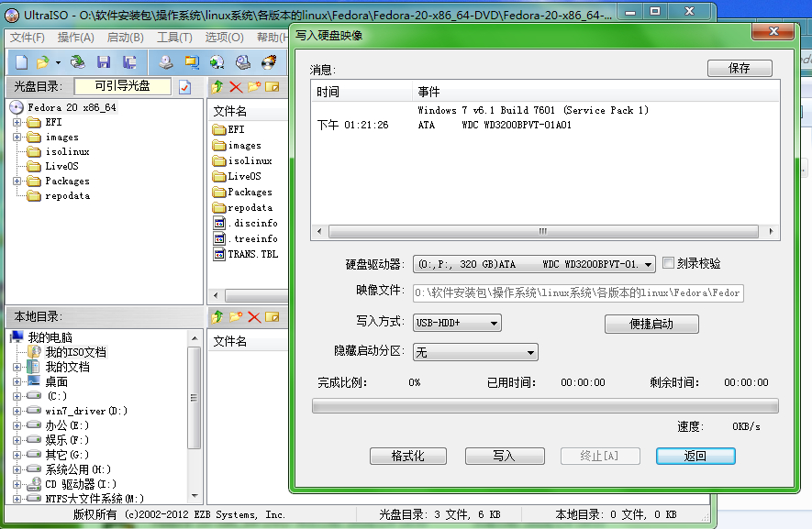Toggle the 刻录校验 checkbox
This screenshot has height=529, width=812.
669,263
